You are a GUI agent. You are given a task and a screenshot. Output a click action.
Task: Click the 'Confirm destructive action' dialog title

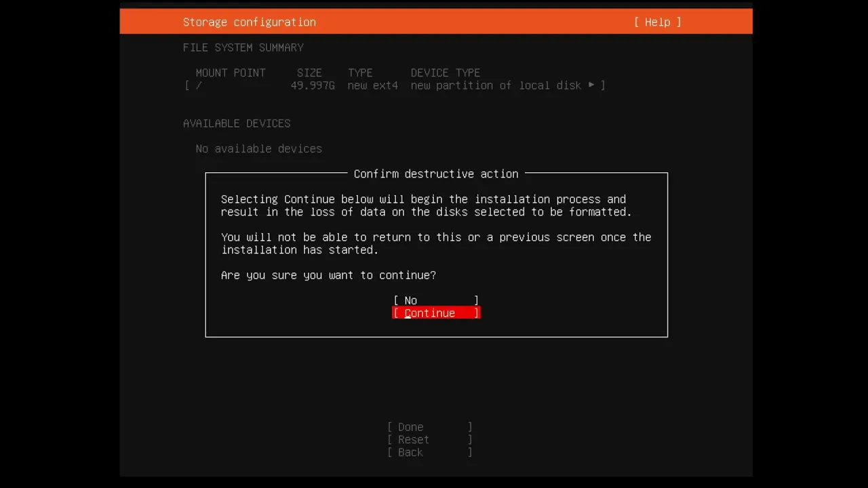click(x=436, y=174)
